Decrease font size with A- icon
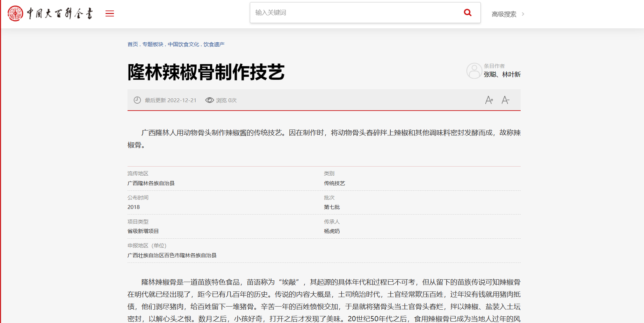Viewport: 644px width, 323px height. click(x=505, y=100)
